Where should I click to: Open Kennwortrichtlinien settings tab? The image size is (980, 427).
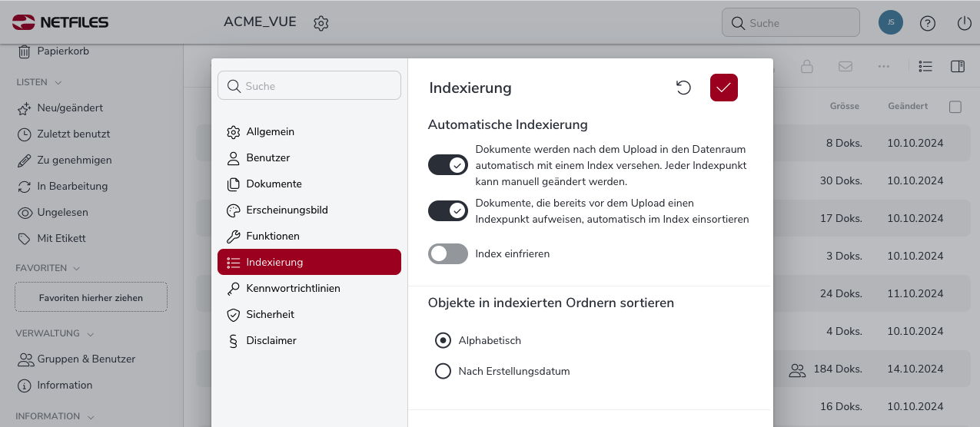coord(293,288)
